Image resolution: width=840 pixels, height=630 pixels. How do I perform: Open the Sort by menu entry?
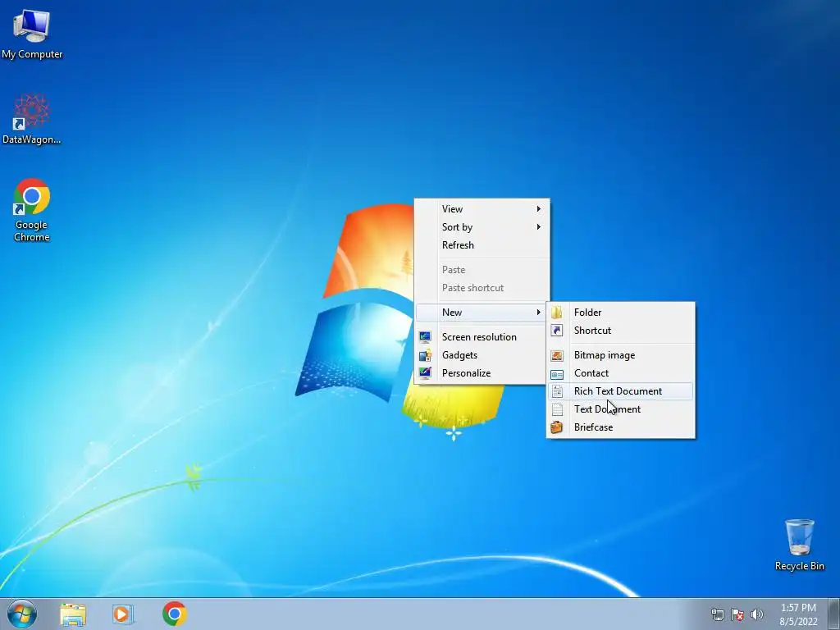pos(482,227)
